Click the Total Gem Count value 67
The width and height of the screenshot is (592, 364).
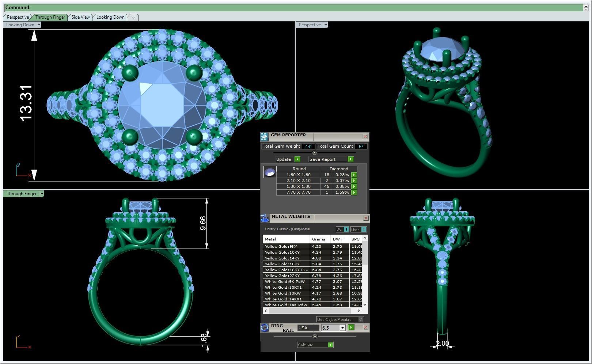(x=361, y=146)
